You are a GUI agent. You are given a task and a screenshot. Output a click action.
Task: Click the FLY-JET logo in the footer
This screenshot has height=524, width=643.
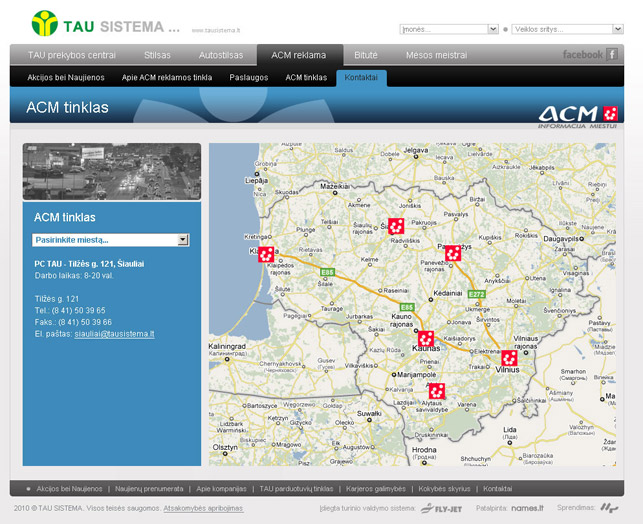point(441,508)
